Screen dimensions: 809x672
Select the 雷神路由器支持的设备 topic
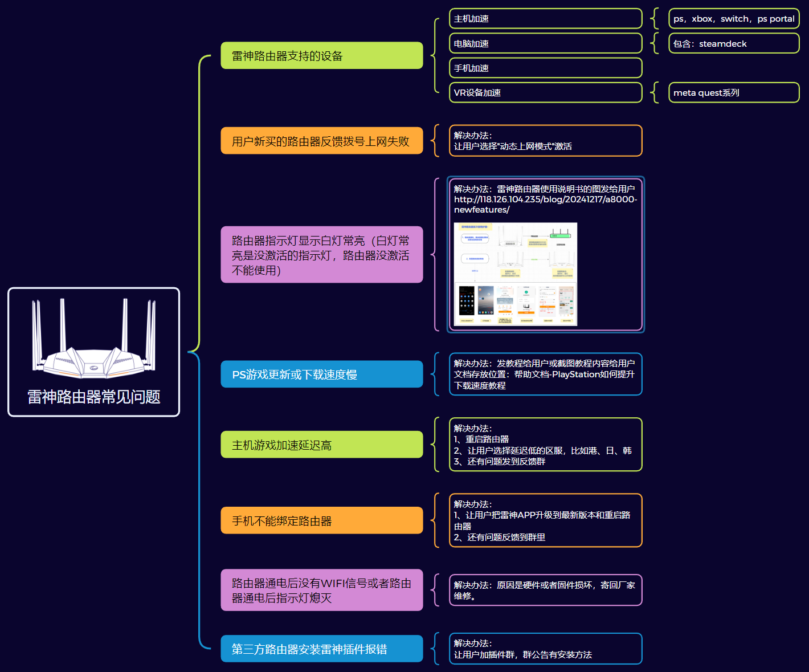322,55
